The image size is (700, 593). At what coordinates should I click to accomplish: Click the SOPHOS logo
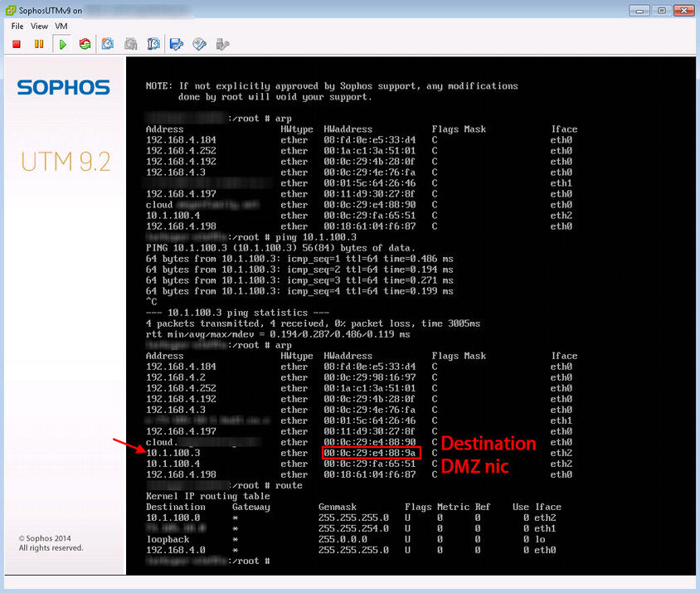(x=63, y=88)
